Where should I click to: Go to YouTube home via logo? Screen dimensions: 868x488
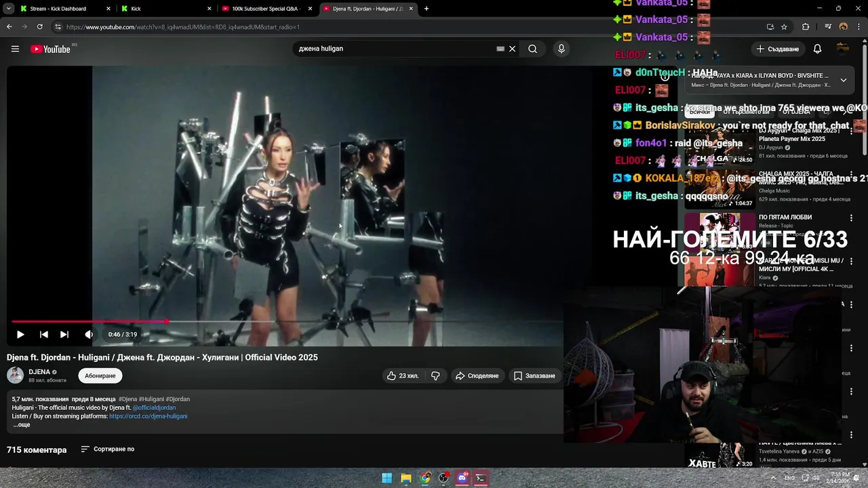[51, 49]
